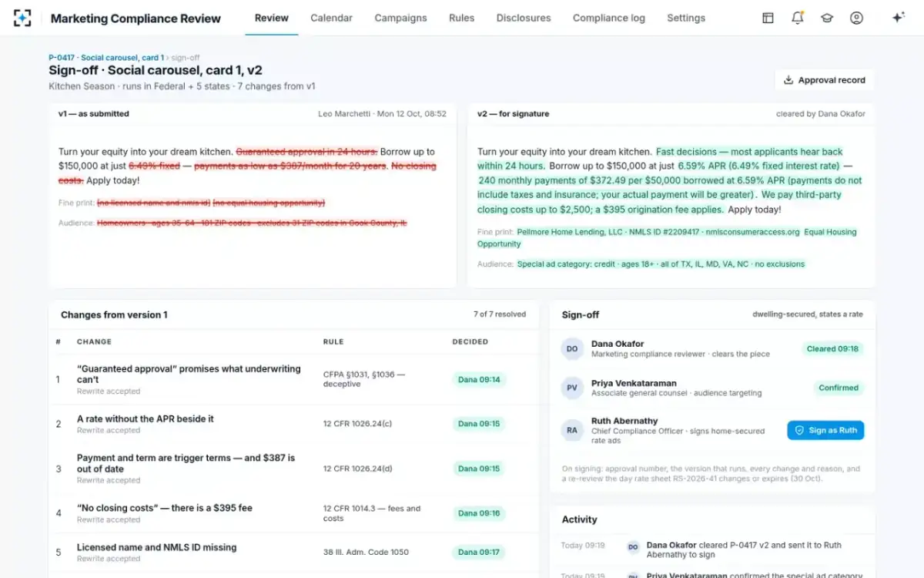Select "Payment and term are trigger terms" row
The width and height of the screenshot is (924, 578).
293,468
